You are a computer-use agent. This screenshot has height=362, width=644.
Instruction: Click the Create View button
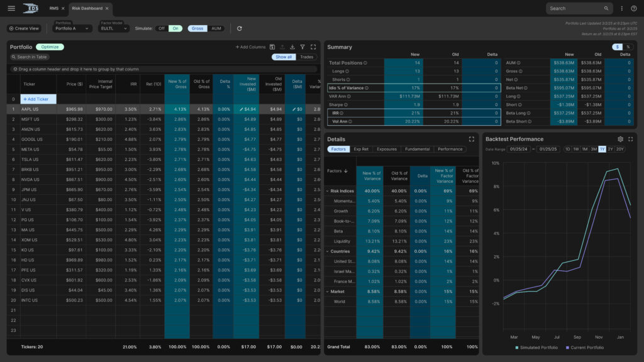24,28
